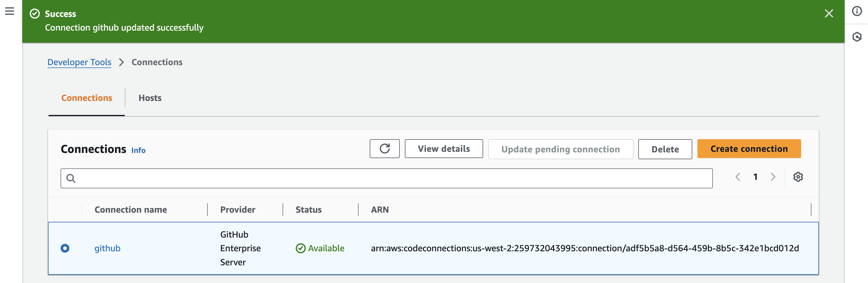Click the Available status text
Viewport: 868px width, 283px height.
click(x=326, y=248)
